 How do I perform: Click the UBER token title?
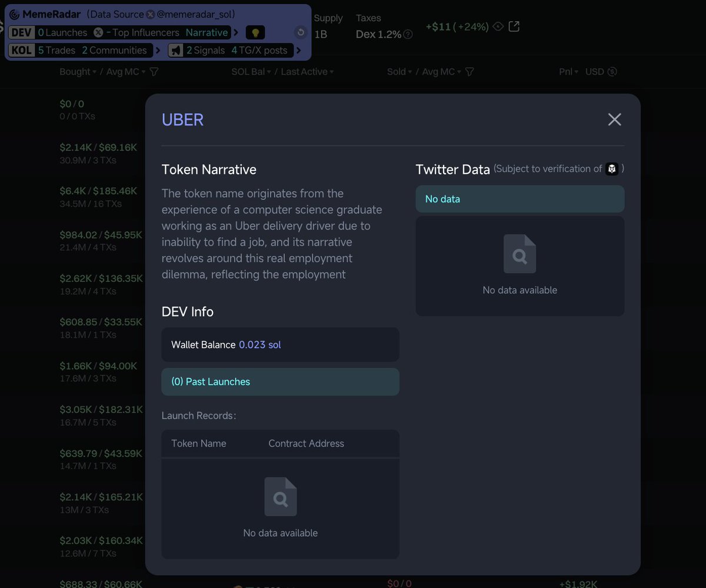182,119
